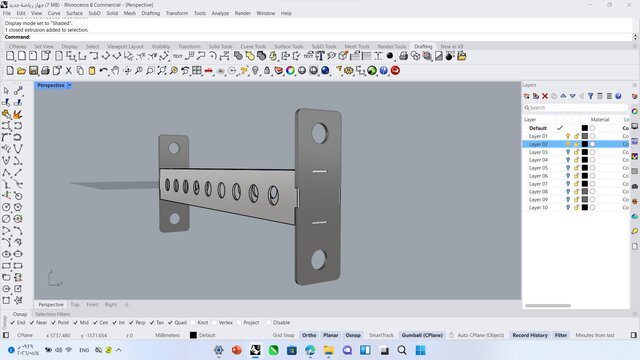The width and height of the screenshot is (640, 360).
Task: Click the Layer 01 color swatch
Action: [585, 136]
